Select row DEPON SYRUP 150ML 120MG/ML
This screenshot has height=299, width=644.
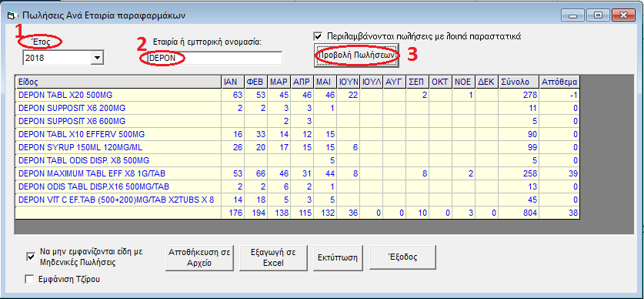coord(297,147)
